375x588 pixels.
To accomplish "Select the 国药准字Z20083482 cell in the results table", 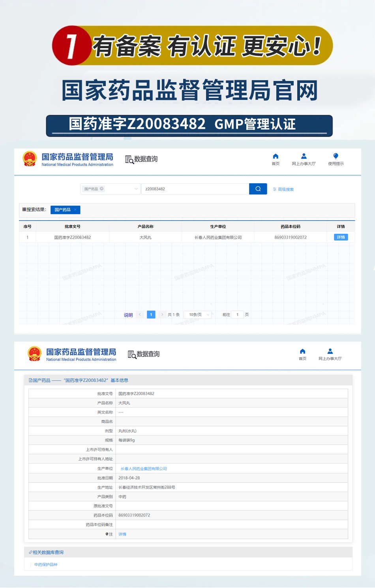I will (73, 237).
